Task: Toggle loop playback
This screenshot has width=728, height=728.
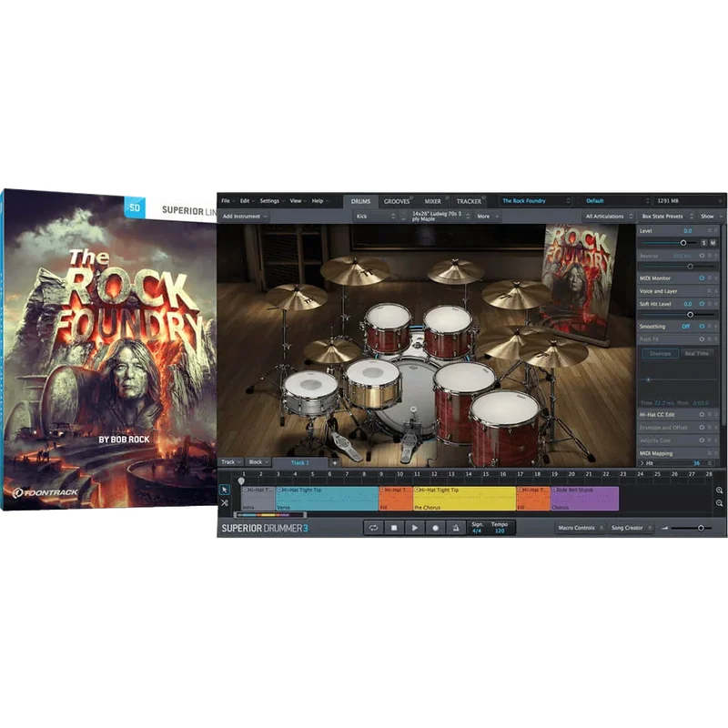Action: (373, 528)
